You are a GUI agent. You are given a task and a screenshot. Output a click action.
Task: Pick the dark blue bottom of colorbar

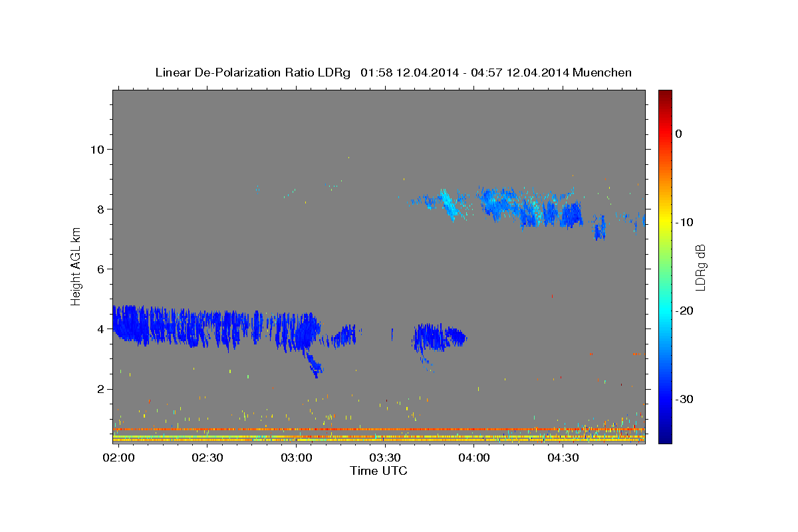click(x=665, y=438)
